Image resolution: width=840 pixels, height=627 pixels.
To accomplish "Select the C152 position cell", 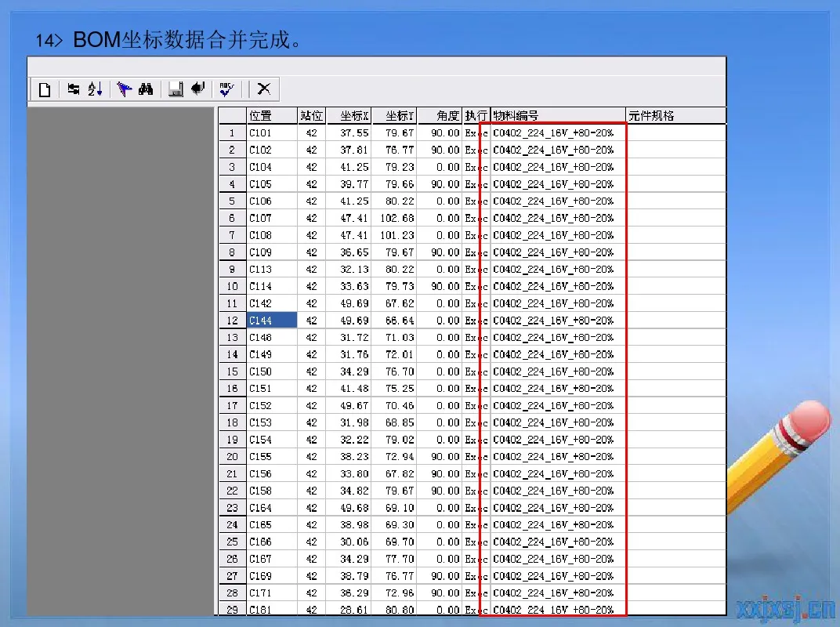I will (272, 406).
